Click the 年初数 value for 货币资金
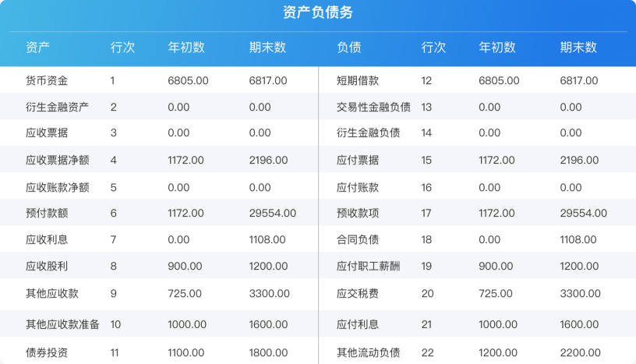636x364 pixels. [x=188, y=80]
